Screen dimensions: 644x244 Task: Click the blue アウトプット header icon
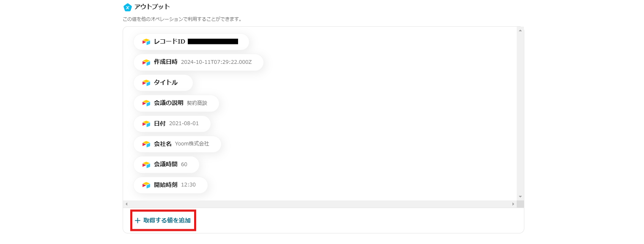point(127,7)
